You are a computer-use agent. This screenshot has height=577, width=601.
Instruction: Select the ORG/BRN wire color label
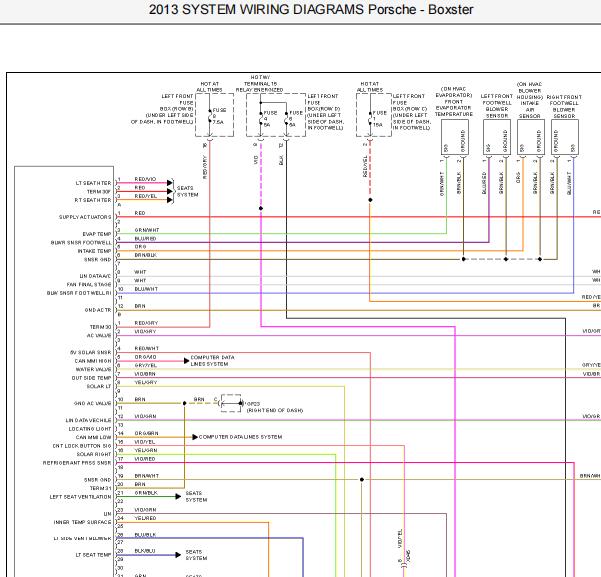coord(146,433)
